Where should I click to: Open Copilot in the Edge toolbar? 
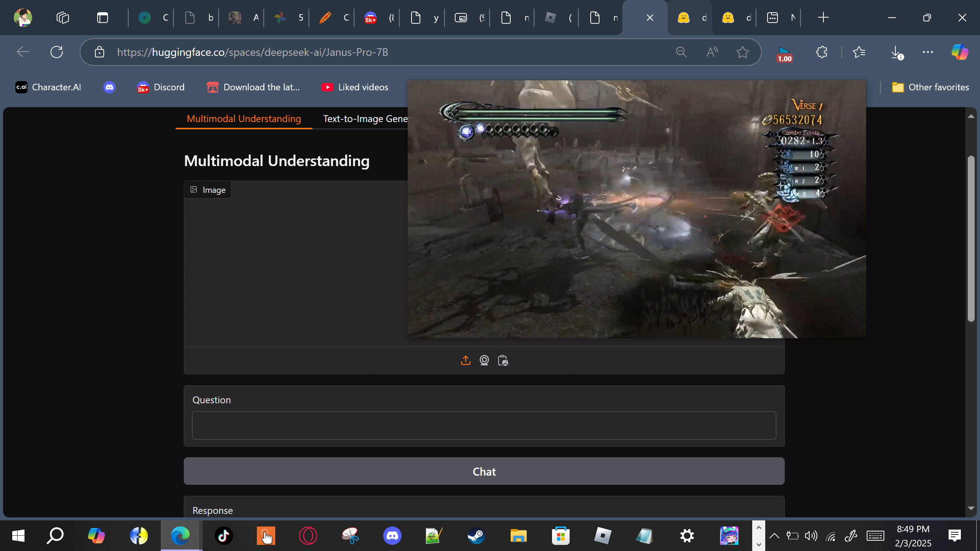tap(960, 52)
